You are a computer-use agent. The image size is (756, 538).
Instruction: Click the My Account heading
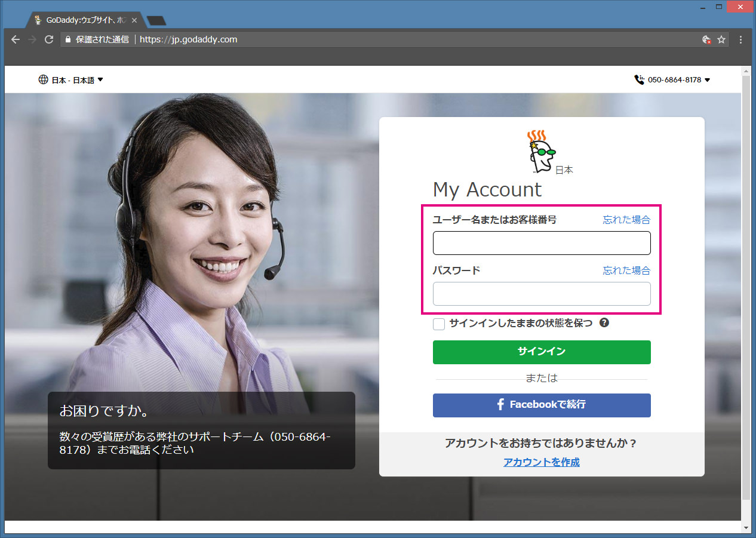pyautogui.click(x=487, y=190)
